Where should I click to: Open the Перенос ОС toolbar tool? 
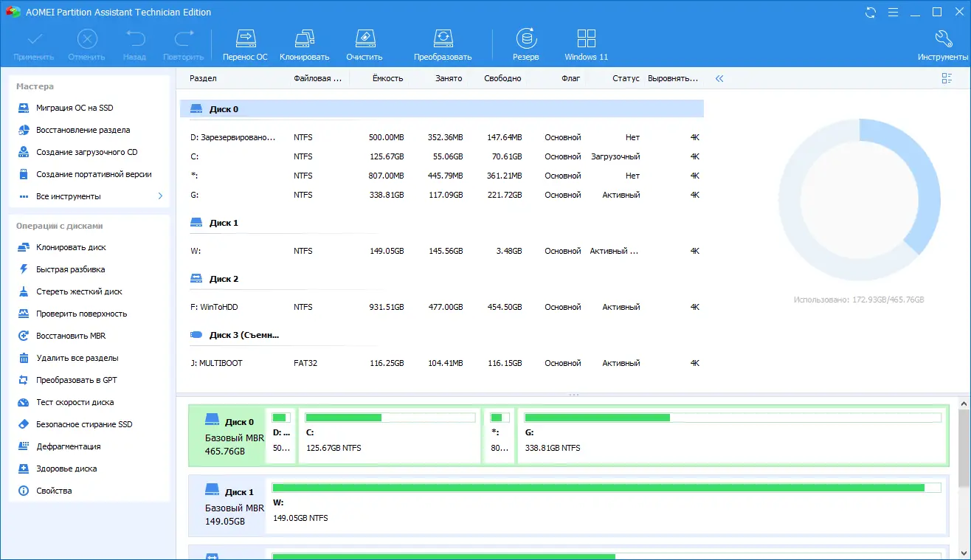(x=245, y=45)
